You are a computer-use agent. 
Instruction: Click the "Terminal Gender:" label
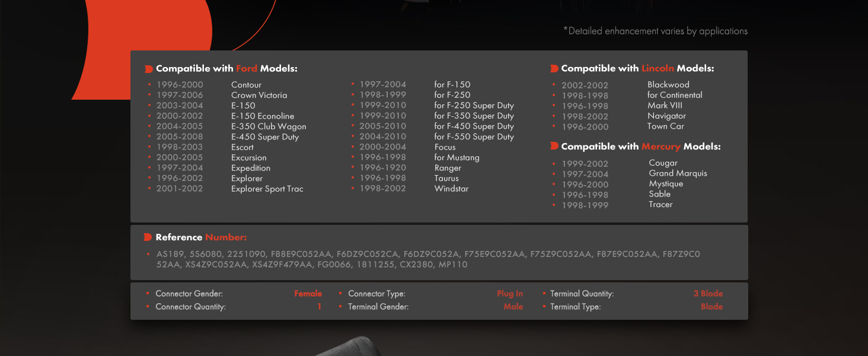[x=378, y=307]
